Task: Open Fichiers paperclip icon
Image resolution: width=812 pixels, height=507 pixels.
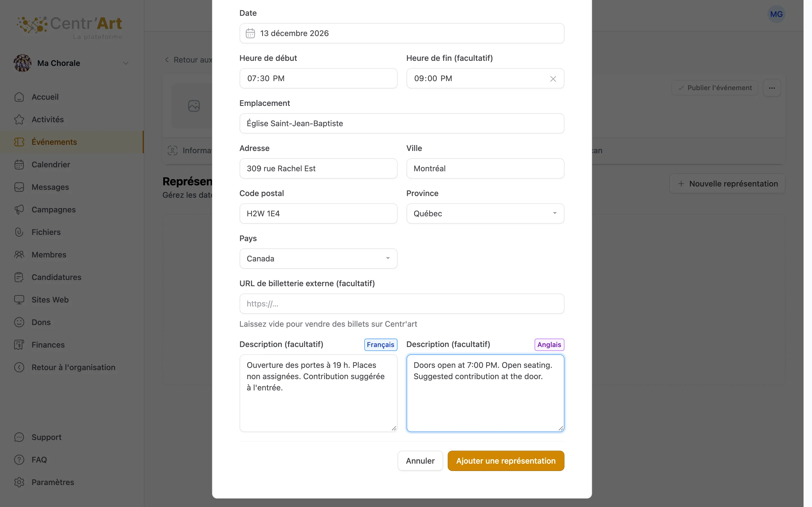Action: coord(19,232)
